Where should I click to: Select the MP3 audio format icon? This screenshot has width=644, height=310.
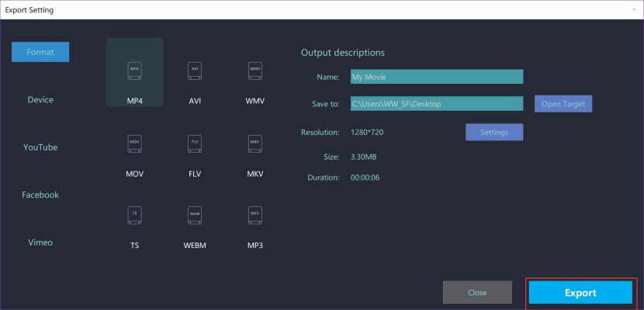coord(254,215)
